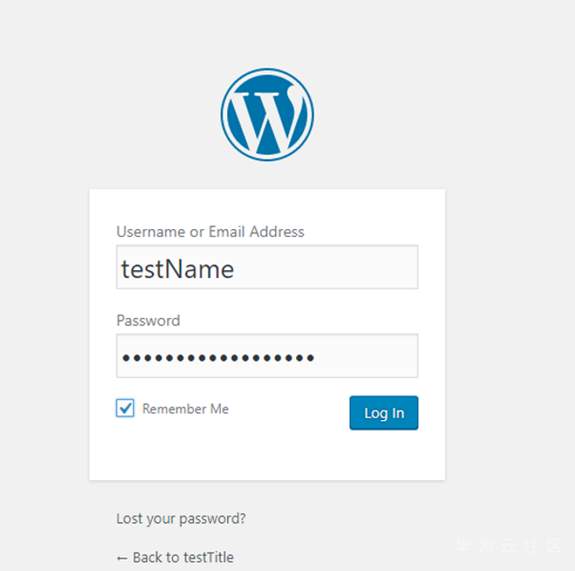Click the Username or Email Address label
This screenshot has width=575, height=571.
tap(210, 232)
